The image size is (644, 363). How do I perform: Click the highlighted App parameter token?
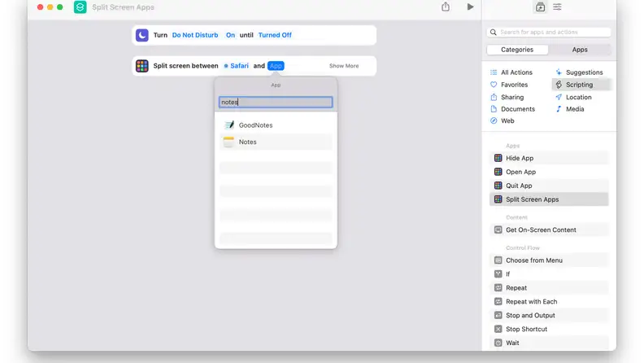click(x=276, y=66)
